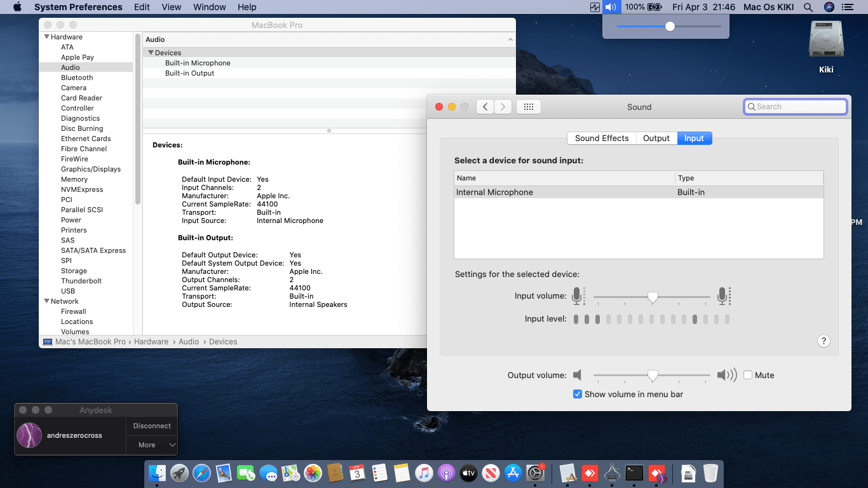
Task: Collapse the Devices disclosure triangle
Action: click(x=151, y=53)
